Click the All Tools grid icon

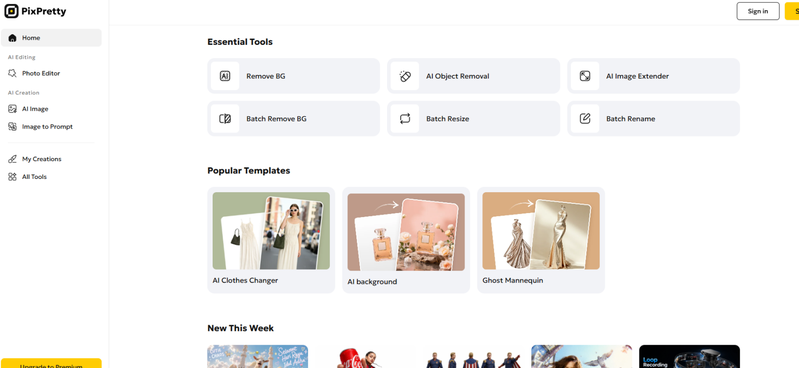[x=12, y=177]
